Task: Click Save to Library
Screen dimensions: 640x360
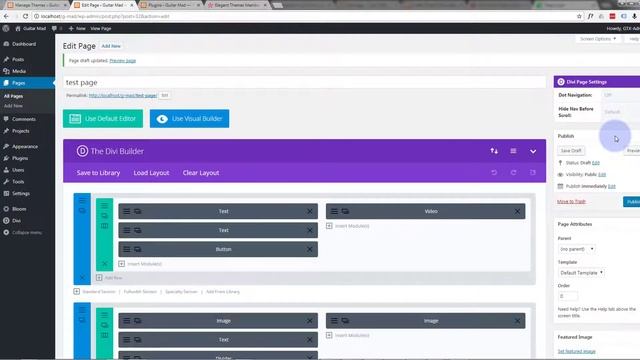Action: tap(98, 173)
